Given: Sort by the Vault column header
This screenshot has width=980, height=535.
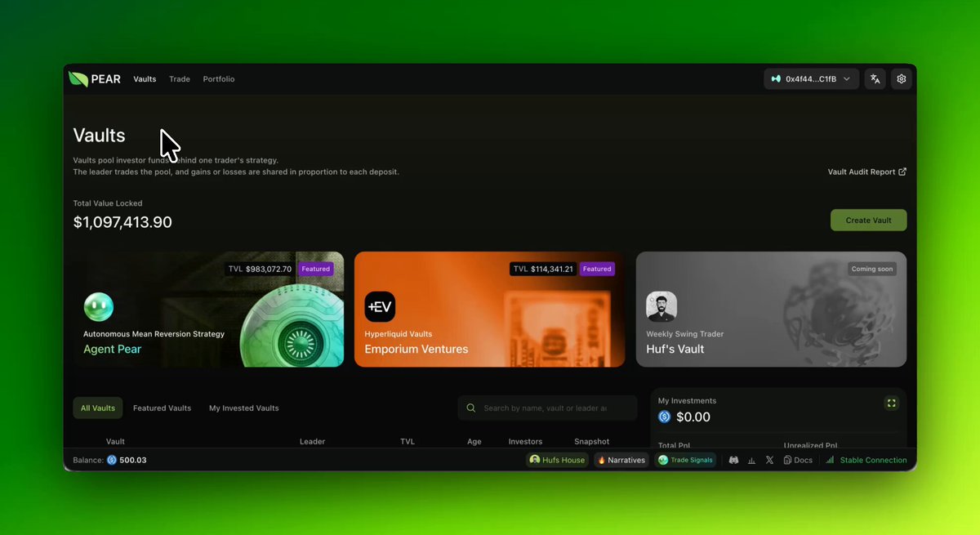Looking at the screenshot, I should coord(115,442).
